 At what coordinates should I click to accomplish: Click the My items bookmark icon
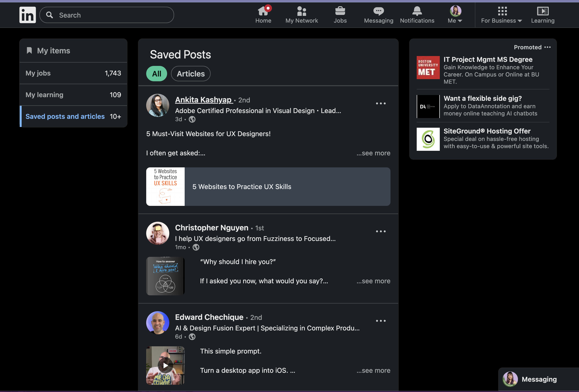[x=29, y=51]
